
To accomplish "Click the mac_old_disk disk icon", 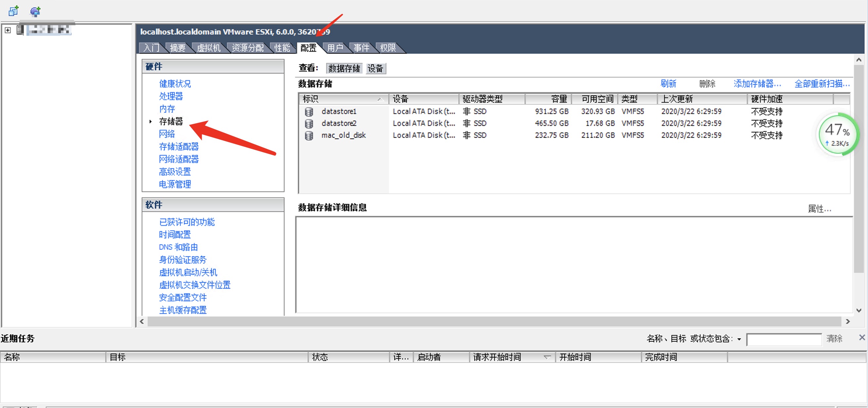I will pyautogui.click(x=309, y=136).
